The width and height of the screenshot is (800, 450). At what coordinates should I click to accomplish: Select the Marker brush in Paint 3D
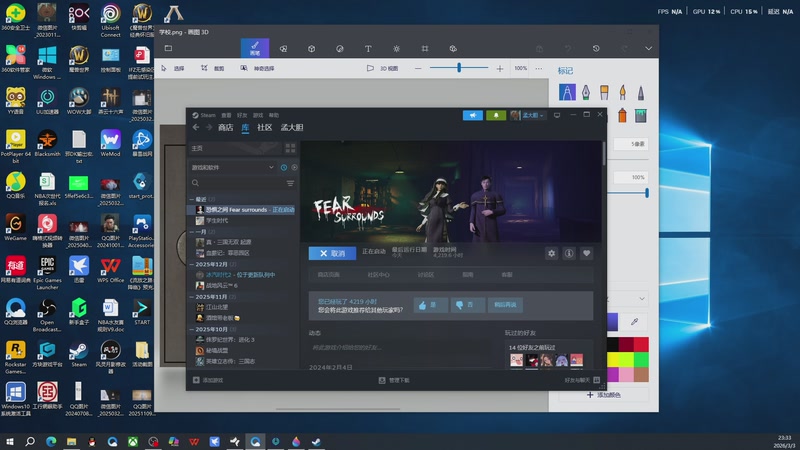(x=567, y=92)
